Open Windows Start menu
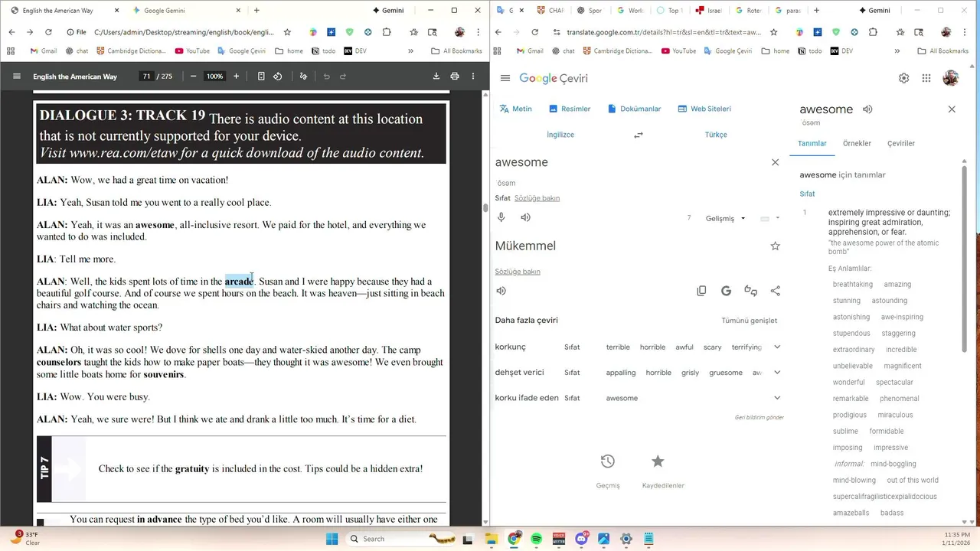 click(332, 539)
